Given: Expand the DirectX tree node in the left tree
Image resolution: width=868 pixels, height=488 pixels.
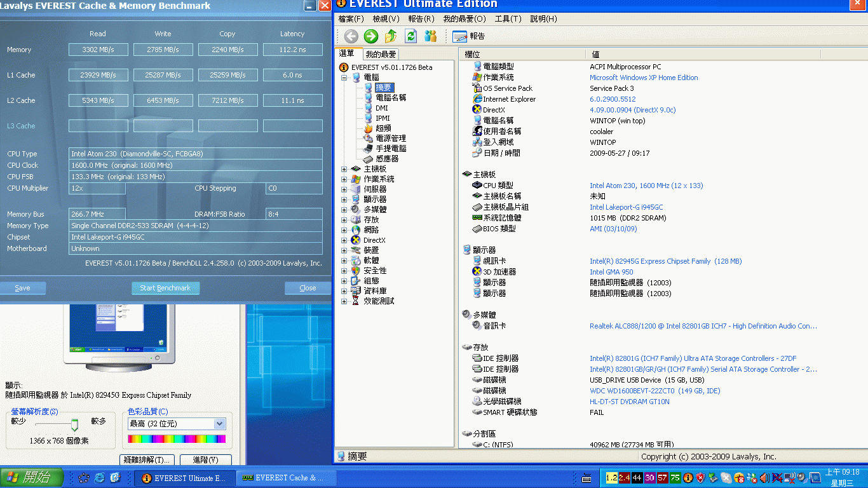Looking at the screenshot, I should click(x=344, y=240).
